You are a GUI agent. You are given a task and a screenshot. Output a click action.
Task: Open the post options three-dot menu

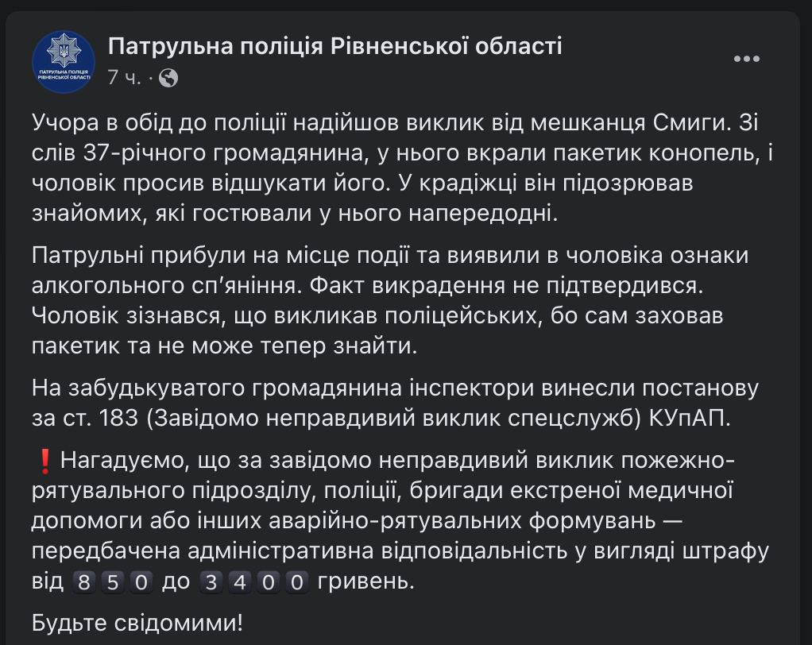[x=747, y=60]
